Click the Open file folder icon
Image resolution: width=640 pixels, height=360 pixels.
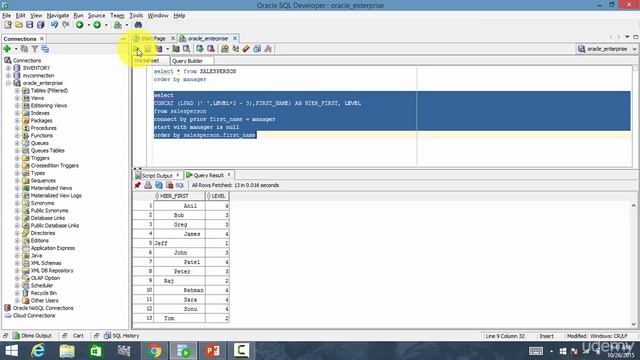[19, 25]
